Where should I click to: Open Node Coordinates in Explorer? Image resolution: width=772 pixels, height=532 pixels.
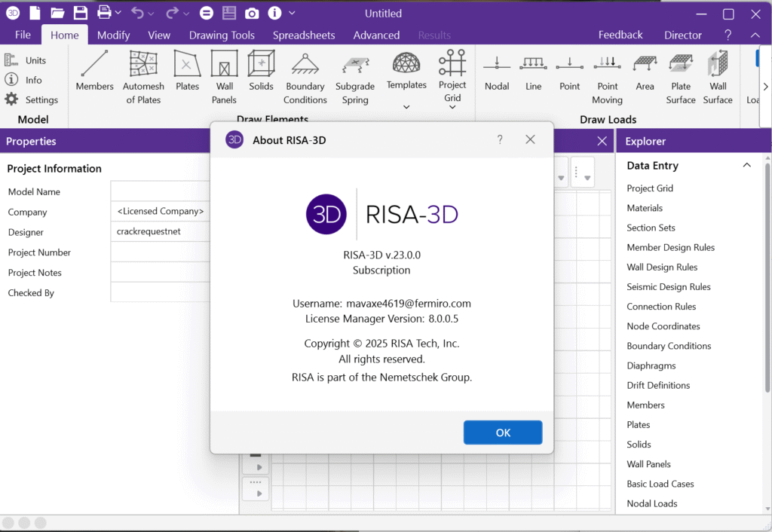pos(663,326)
